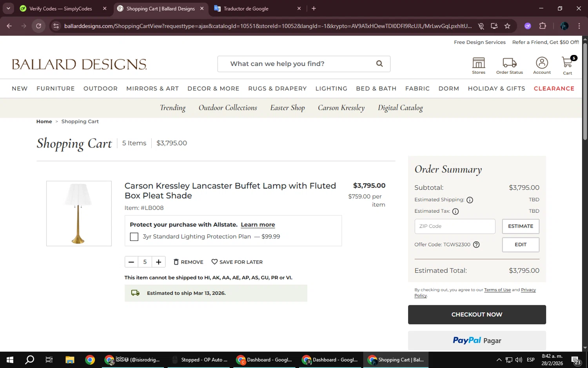588x368 pixels.
Task: Expand the tab search dropdown arrow
Action: point(8,8)
